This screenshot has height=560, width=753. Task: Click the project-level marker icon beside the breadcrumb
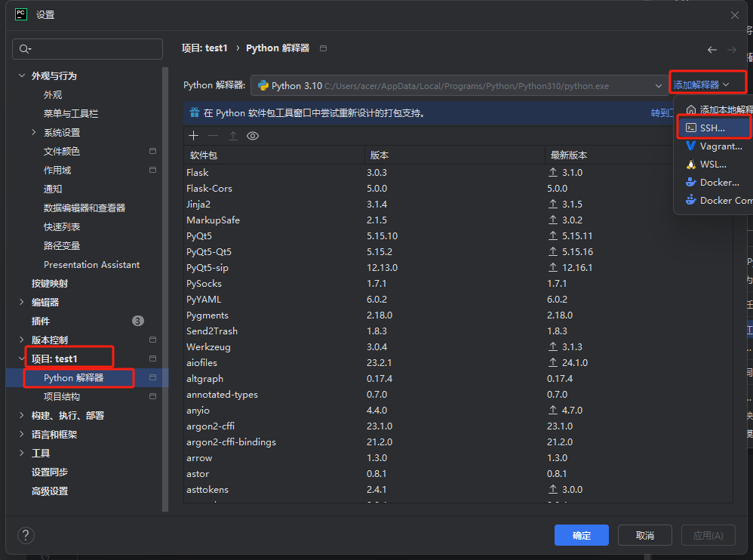pyautogui.click(x=323, y=48)
